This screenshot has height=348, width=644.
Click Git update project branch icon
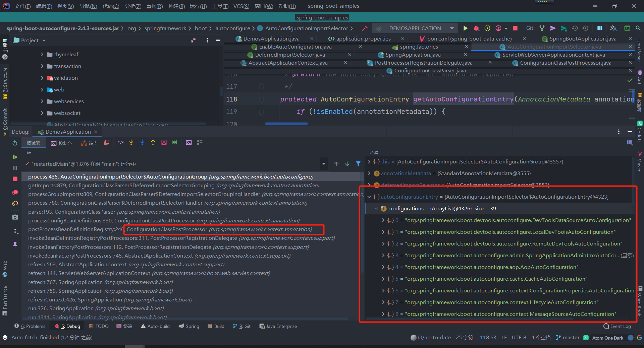click(x=542, y=28)
